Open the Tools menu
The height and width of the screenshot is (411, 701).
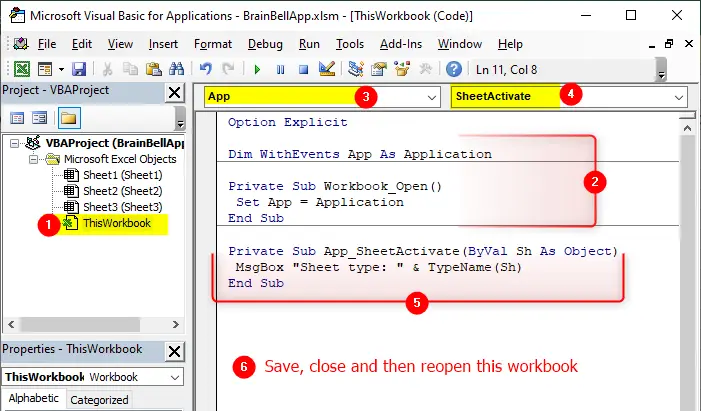pos(350,44)
